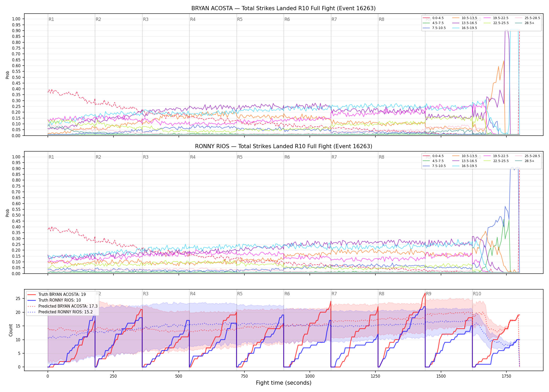Screen dimensions: 549x392
Task: Click 16.5-19.5 legend entry in Ronny Rios chart
Action: (x=465, y=166)
